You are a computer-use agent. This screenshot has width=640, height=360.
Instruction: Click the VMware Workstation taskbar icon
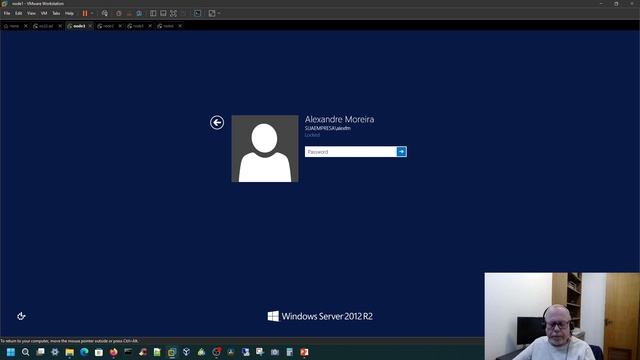(172, 352)
